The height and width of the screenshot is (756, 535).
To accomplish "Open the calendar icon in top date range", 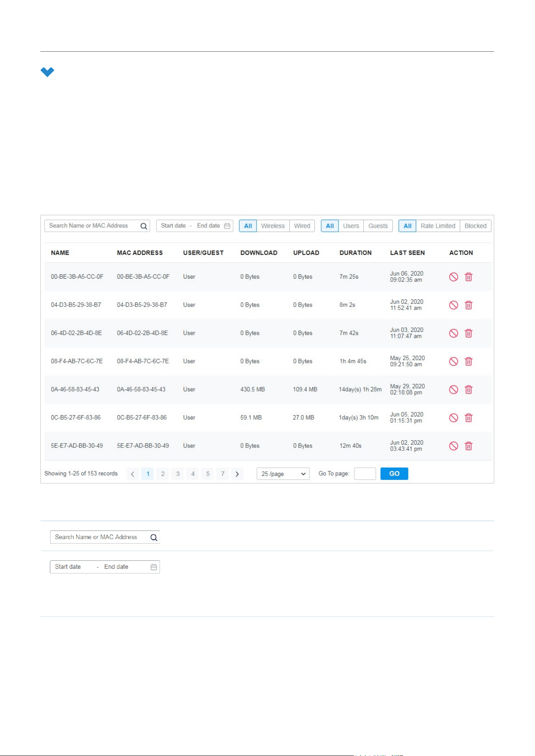I will click(227, 226).
